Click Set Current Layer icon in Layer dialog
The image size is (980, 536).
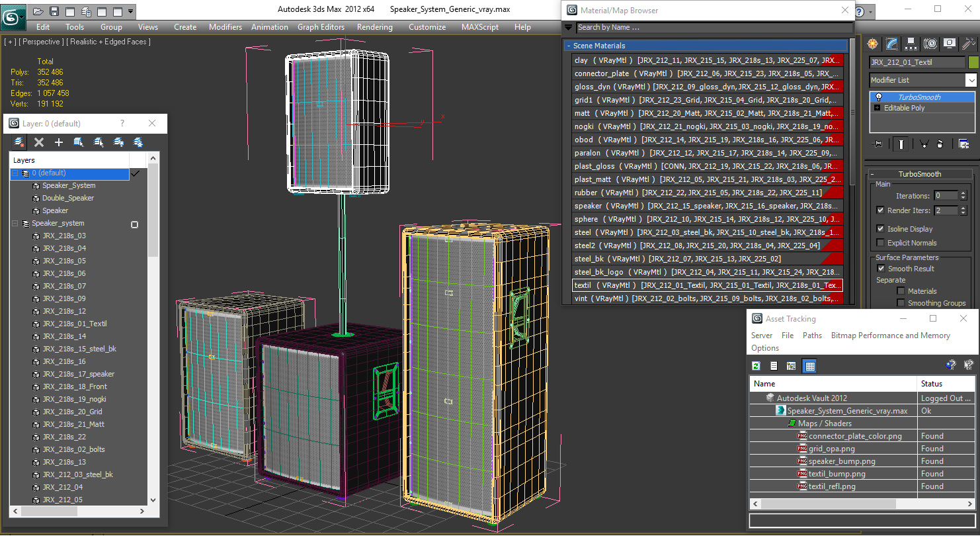99,142
